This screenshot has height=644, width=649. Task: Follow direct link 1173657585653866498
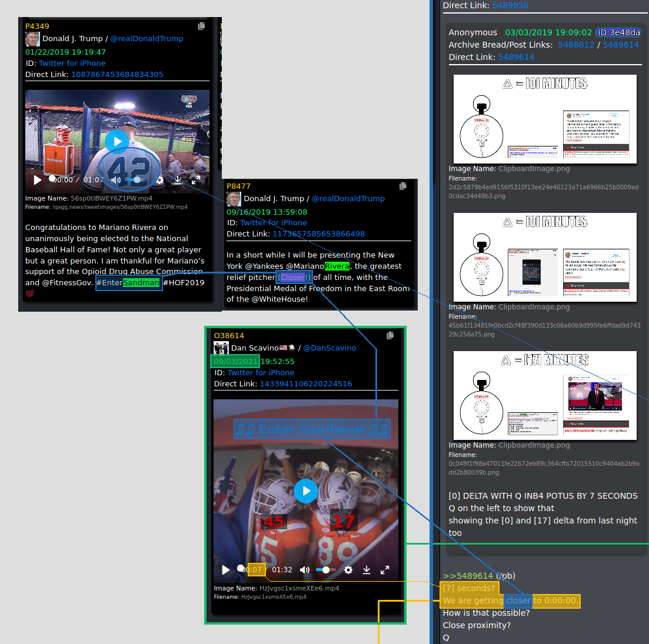pos(319,233)
